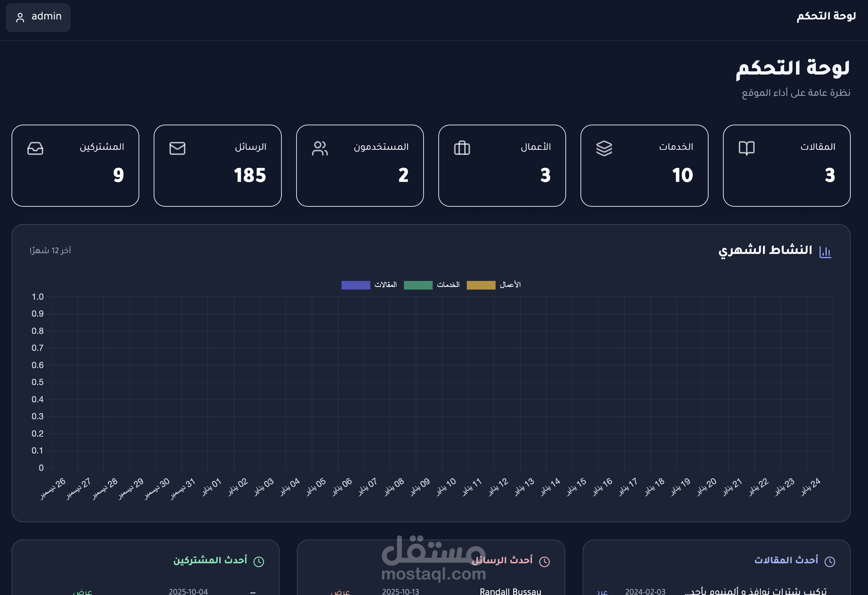Click the messages envelope icon
868x595 pixels.
[177, 148]
